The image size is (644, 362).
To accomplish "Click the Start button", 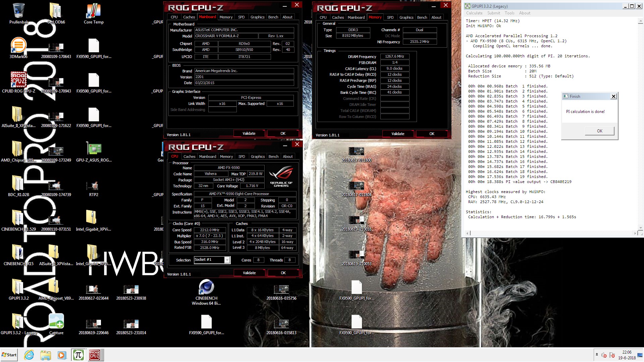I will pyautogui.click(x=9, y=355).
